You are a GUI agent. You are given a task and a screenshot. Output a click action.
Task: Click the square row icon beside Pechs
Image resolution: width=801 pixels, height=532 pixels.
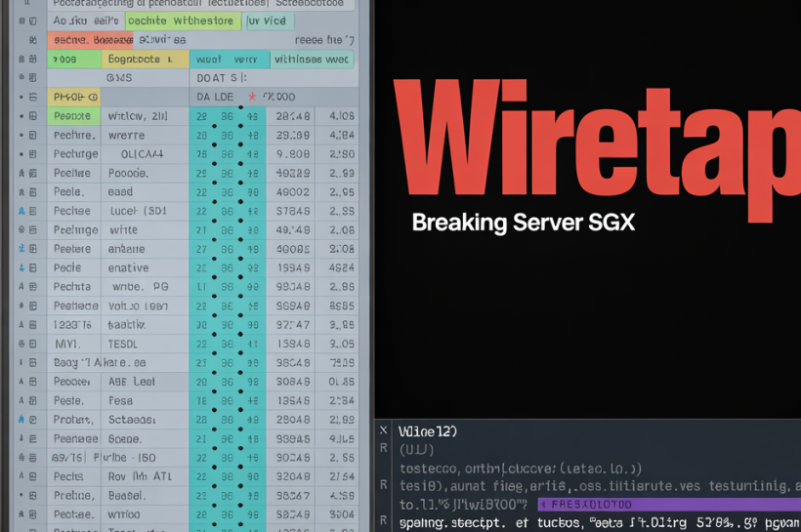pyautogui.click(x=32, y=476)
